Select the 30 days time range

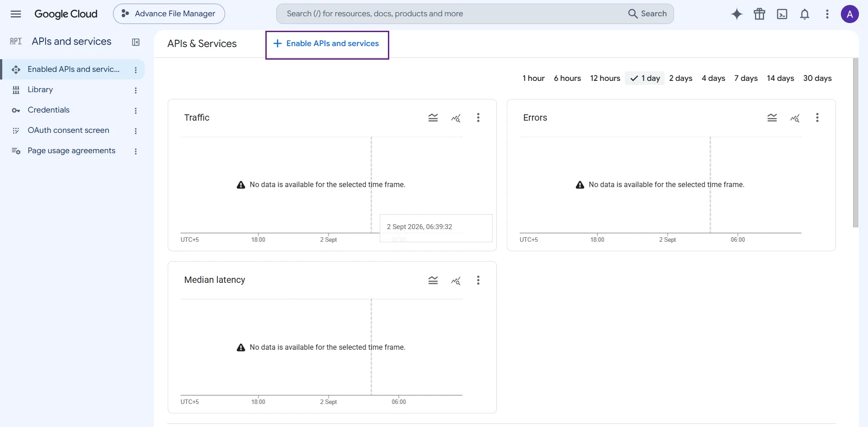point(817,78)
